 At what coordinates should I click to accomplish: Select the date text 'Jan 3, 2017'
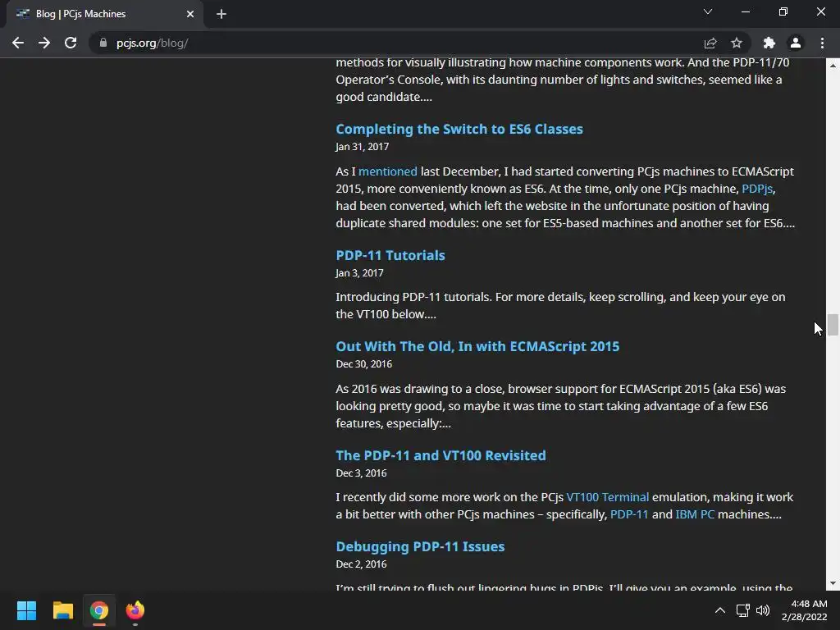click(x=359, y=273)
